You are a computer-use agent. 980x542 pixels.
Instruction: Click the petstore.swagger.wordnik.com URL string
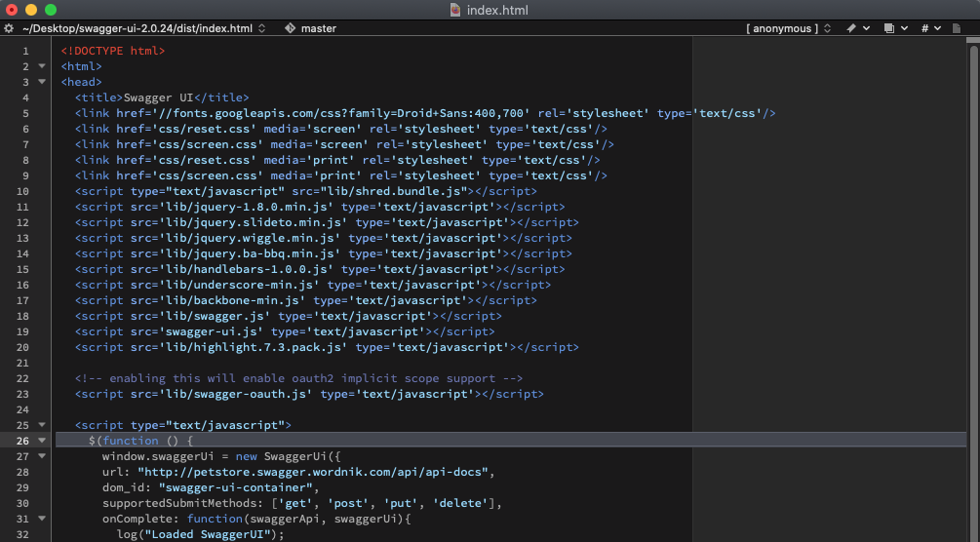pyautogui.click(x=312, y=472)
